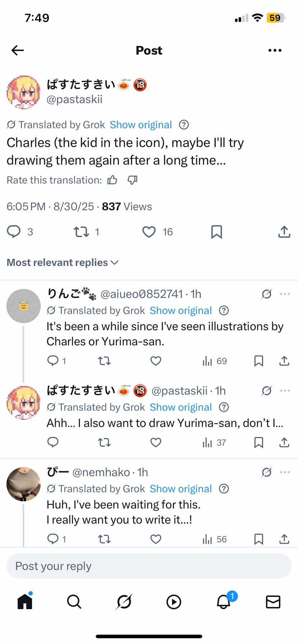Rate the translation with thumbs down
Viewport: 298px width, 644px height.
132,180
